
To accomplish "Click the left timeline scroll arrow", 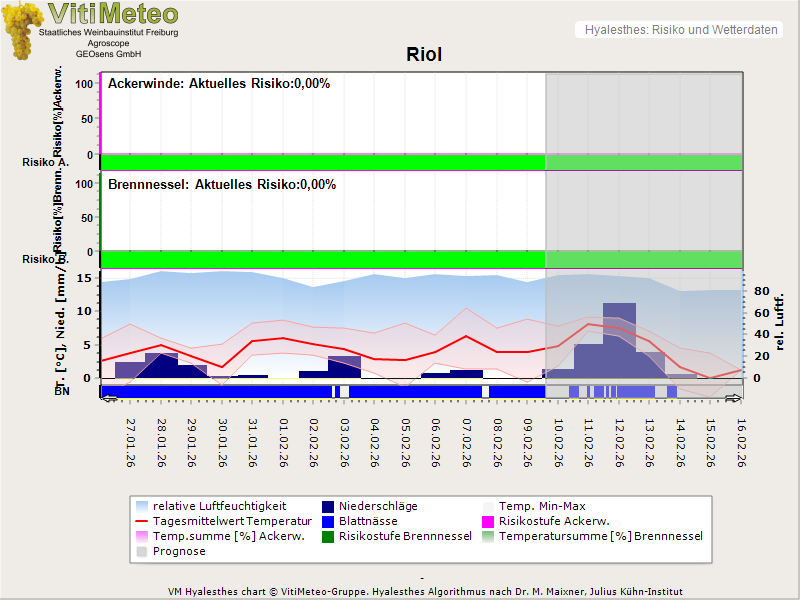I will (x=110, y=398).
